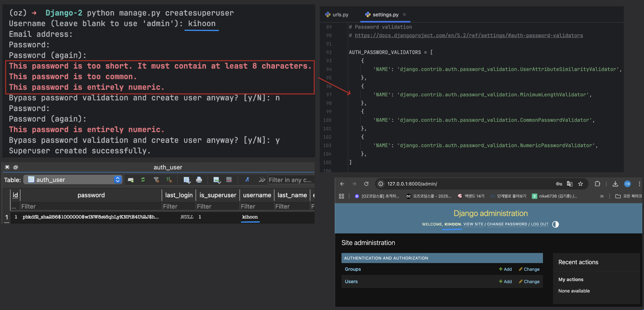Screen dimensions: 644x310
Task: Filter the last_login column
Action: tap(179, 206)
